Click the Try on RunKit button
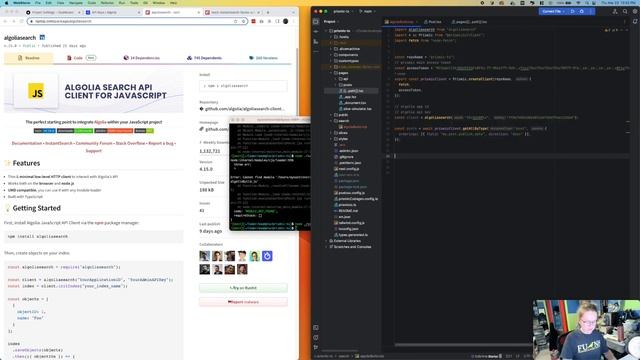Image resolution: width=640 pixels, height=360 pixels. 243,288
